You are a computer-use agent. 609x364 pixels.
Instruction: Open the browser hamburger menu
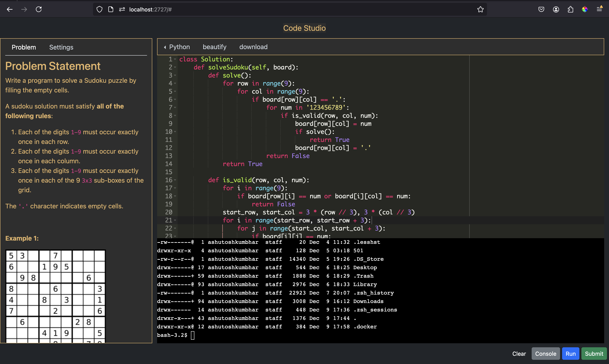click(x=599, y=9)
